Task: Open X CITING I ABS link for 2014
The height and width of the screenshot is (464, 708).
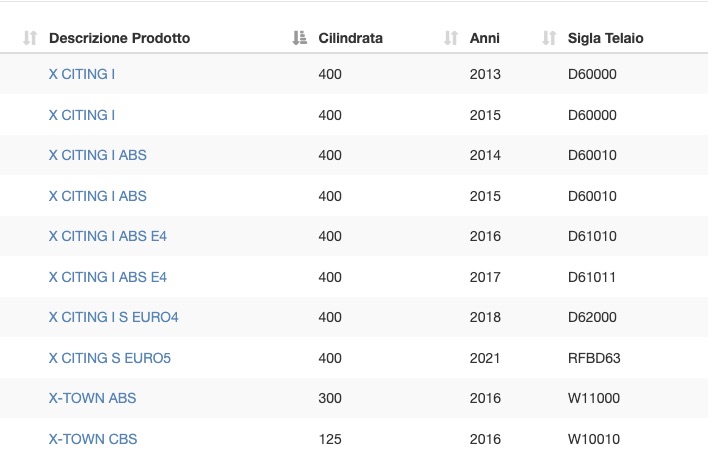Action: (98, 155)
